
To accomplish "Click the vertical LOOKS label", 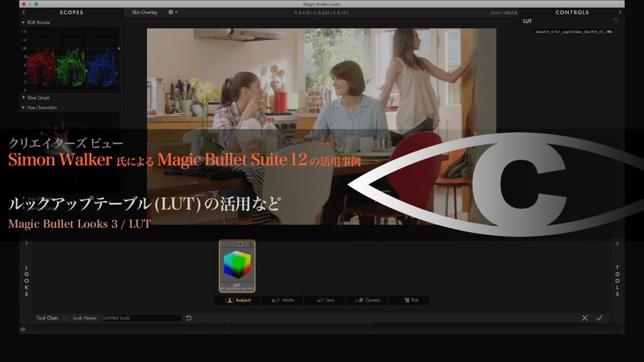I will [x=27, y=281].
